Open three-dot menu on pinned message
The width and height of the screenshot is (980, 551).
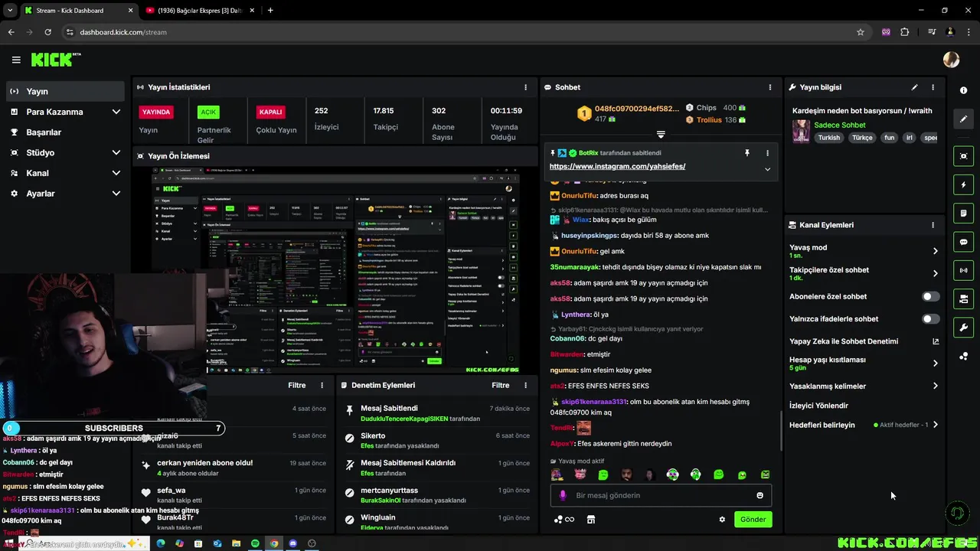click(x=767, y=153)
